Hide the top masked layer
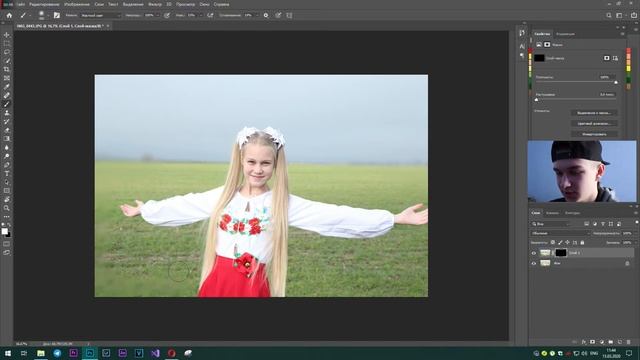Viewport: 640px width, 360px height. tap(533, 253)
